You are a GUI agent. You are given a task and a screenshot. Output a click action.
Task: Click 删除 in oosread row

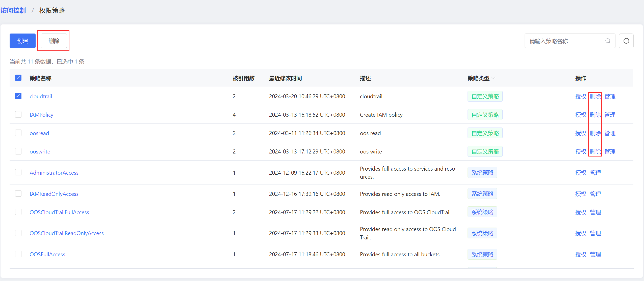click(x=595, y=133)
